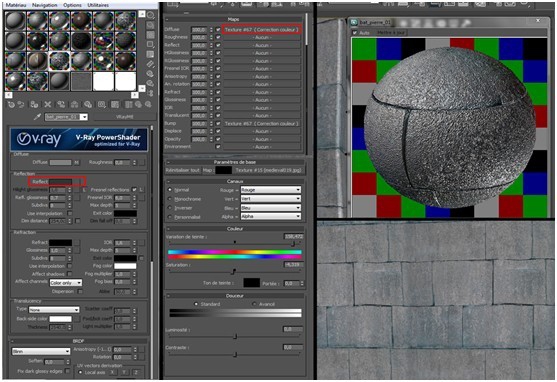This screenshot has height=382, width=557.
Task: Enable the Fix dark glossy edges checkbox
Action: (67, 371)
